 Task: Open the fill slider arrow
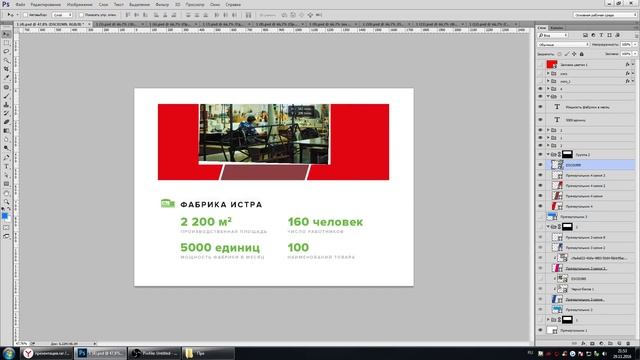[x=634, y=54]
